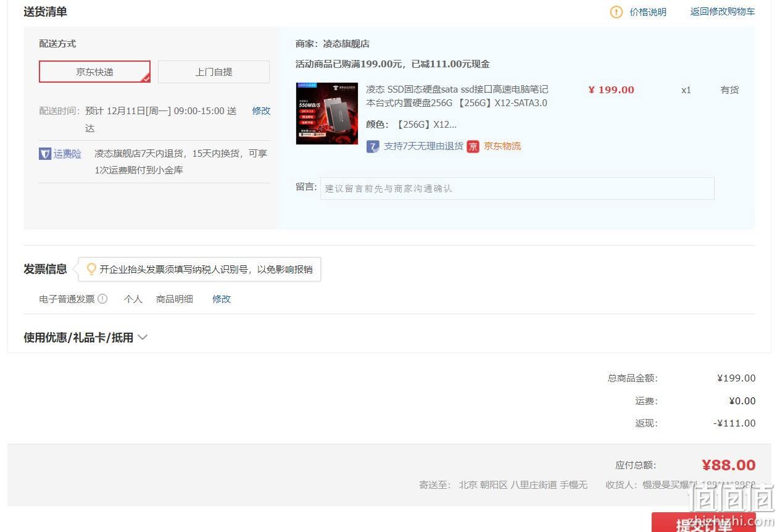Expand 使用优惠/礼品卡/抵用 section
Viewport: 780px width, 532px height.
pos(86,338)
